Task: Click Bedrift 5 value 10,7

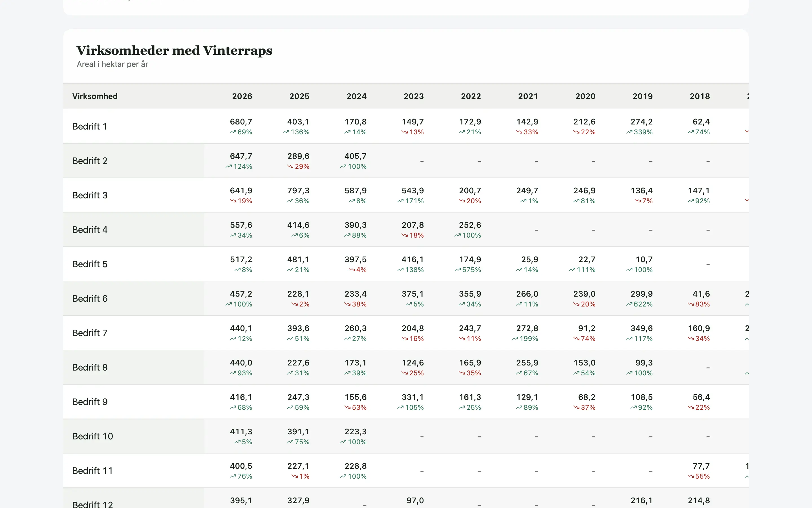Action: click(644, 259)
